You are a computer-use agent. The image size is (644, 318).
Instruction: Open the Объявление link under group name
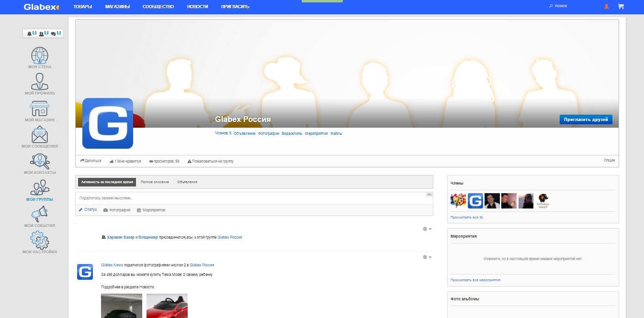coord(245,133)
